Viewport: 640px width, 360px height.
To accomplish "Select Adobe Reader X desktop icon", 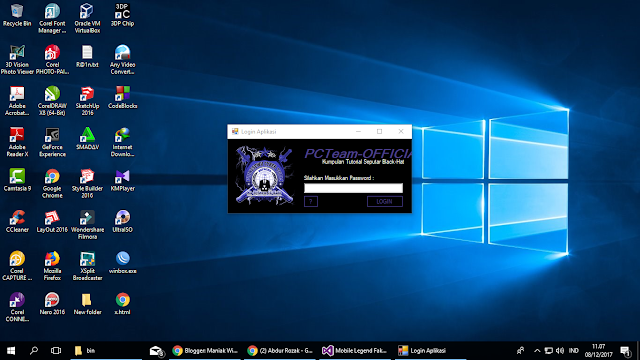I will point(17,142).
